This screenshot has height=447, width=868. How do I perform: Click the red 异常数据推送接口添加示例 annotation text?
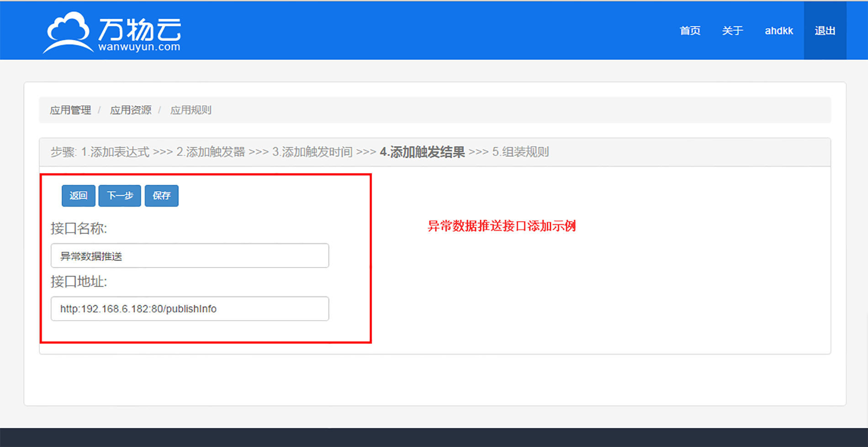501,226
